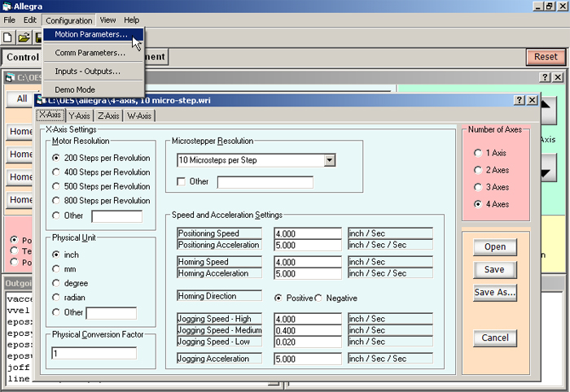Choose Motion Parameters menu entry
570x392 pixels.
coord(93,34)
